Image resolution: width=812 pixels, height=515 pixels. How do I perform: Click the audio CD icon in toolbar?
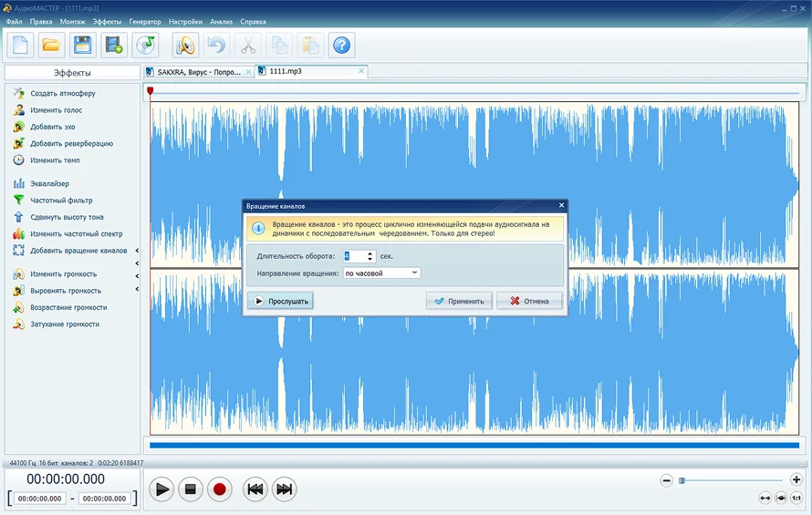[145, 45]
